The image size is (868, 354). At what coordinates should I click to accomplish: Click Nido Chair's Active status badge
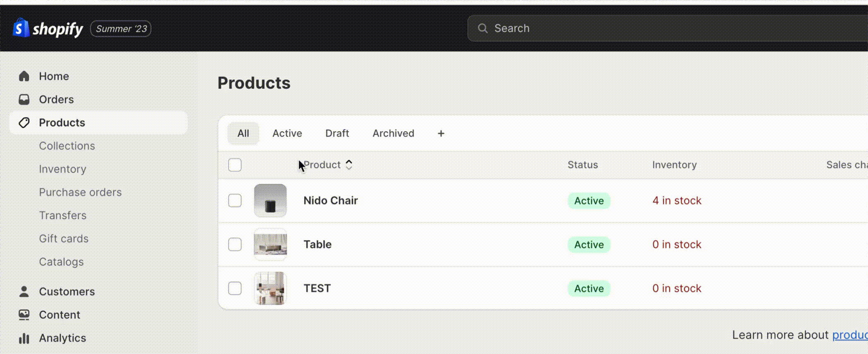pyautogui.click(x=589, y=201)
